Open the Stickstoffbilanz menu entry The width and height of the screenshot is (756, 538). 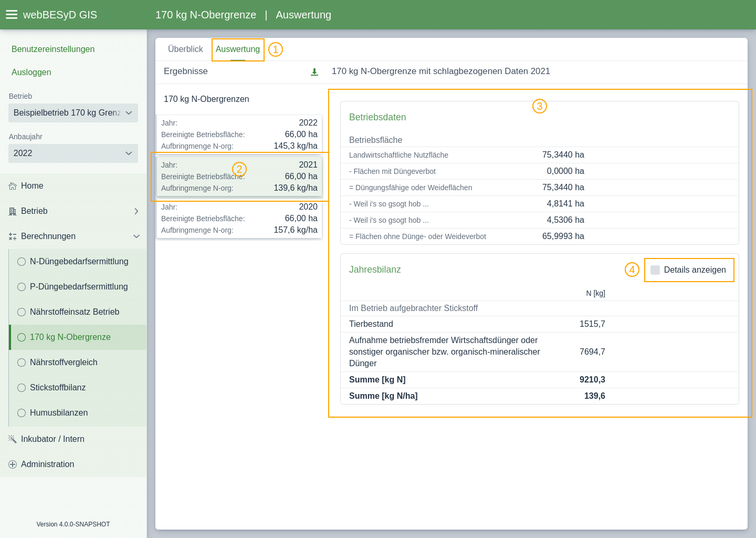point(78,388)
